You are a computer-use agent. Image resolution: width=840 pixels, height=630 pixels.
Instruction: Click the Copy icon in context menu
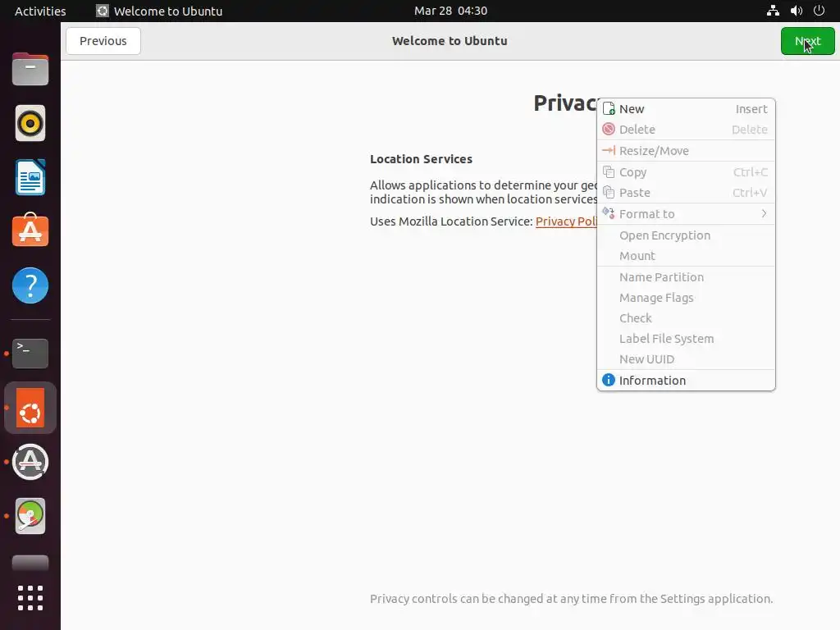[x=609, y=172]
